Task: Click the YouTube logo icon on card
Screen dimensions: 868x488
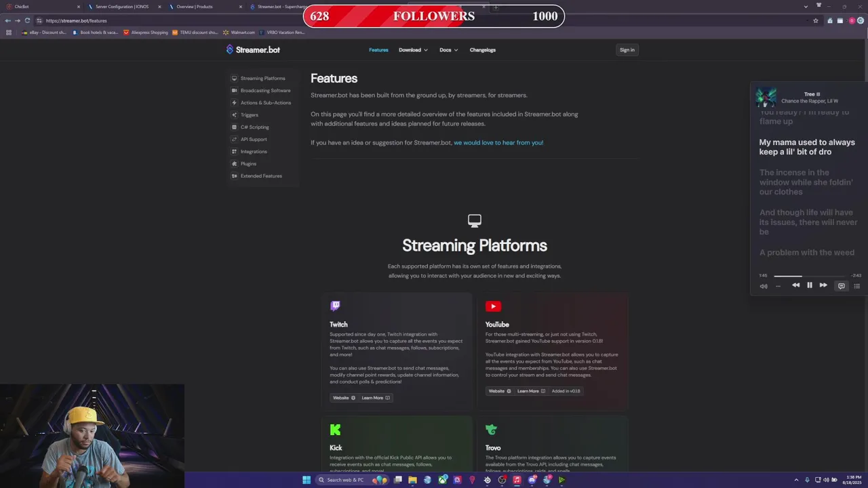Action: tap(493, 306)
